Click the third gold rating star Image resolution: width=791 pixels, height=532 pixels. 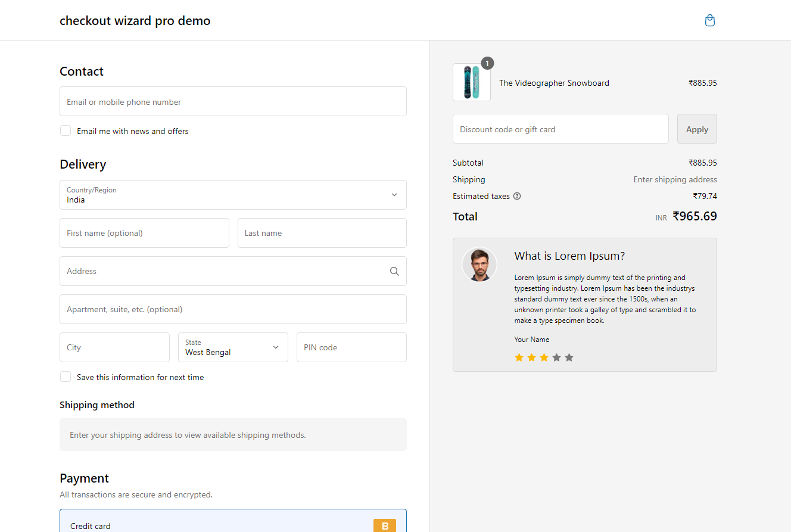point(544,357)
